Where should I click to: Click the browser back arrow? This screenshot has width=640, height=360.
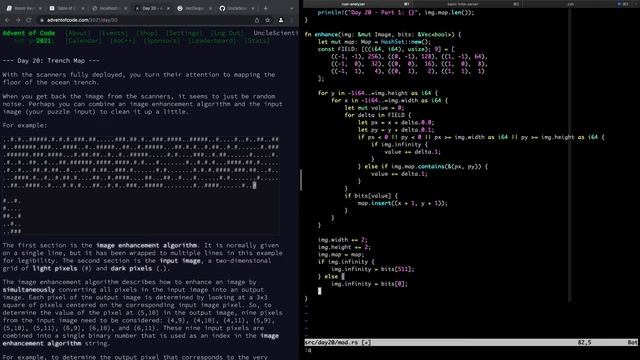(7, 20)
